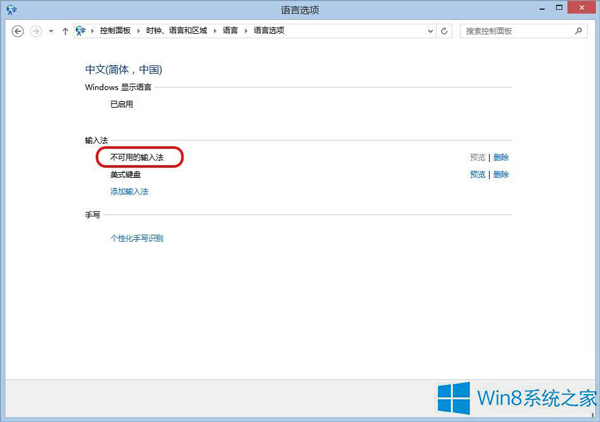The width and height of the screenshot is (600, 422).
Task: Select 语言选项 in the breadcrumb path
Action: click(x=269, y=31)
